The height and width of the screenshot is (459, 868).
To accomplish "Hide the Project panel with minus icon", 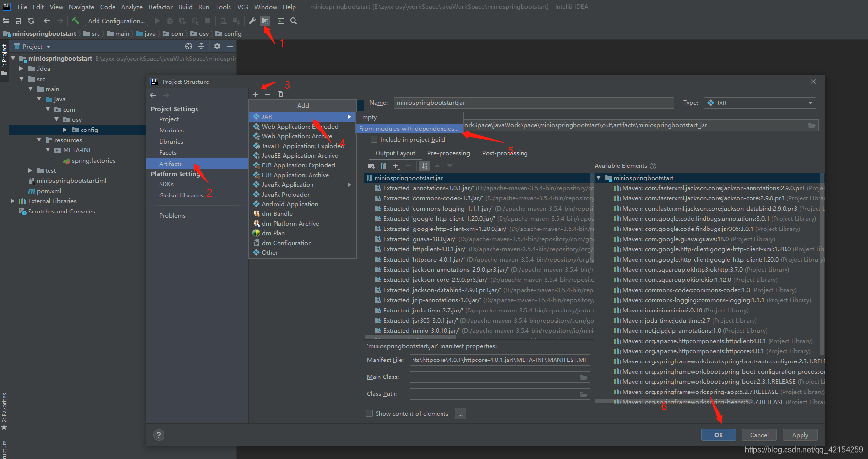I will [230, 46].
